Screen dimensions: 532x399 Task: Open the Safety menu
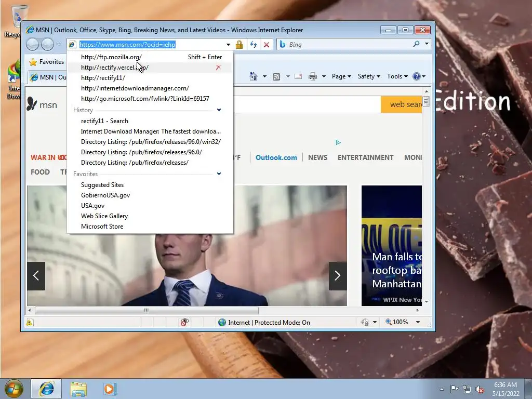tap(369, 76)
